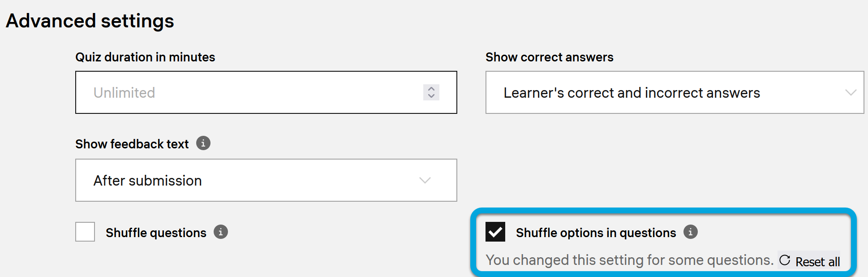Click the circular reset arrow icon
868x277 pixels.
click(785, 260)
